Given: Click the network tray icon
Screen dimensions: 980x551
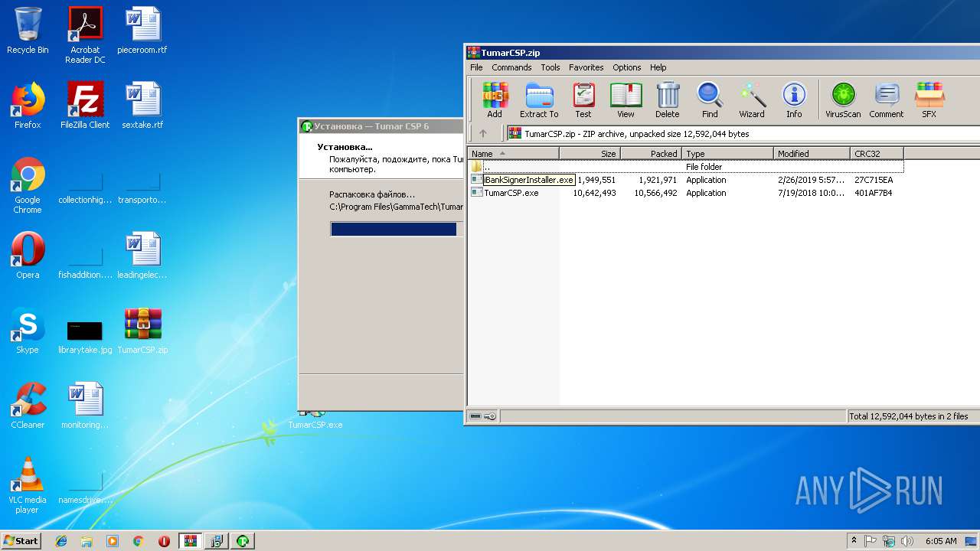Looking at the screenshot, I should click(889, 541).
